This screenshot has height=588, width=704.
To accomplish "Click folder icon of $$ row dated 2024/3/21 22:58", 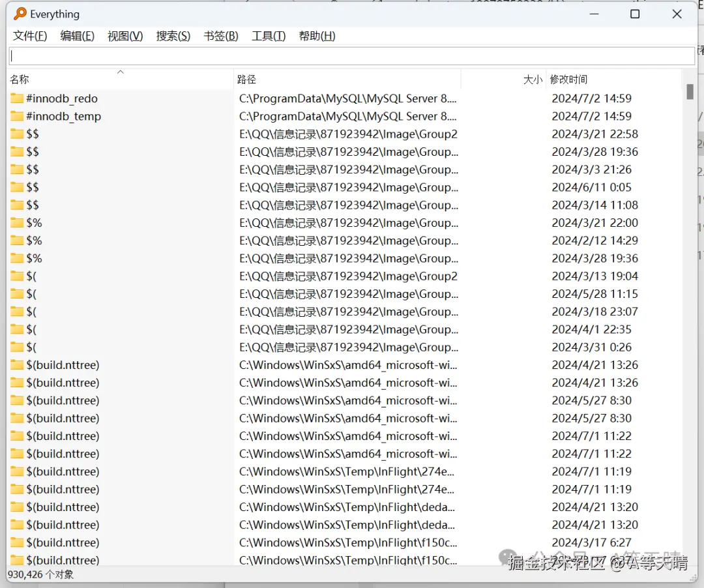I will [x=17, y=134].
